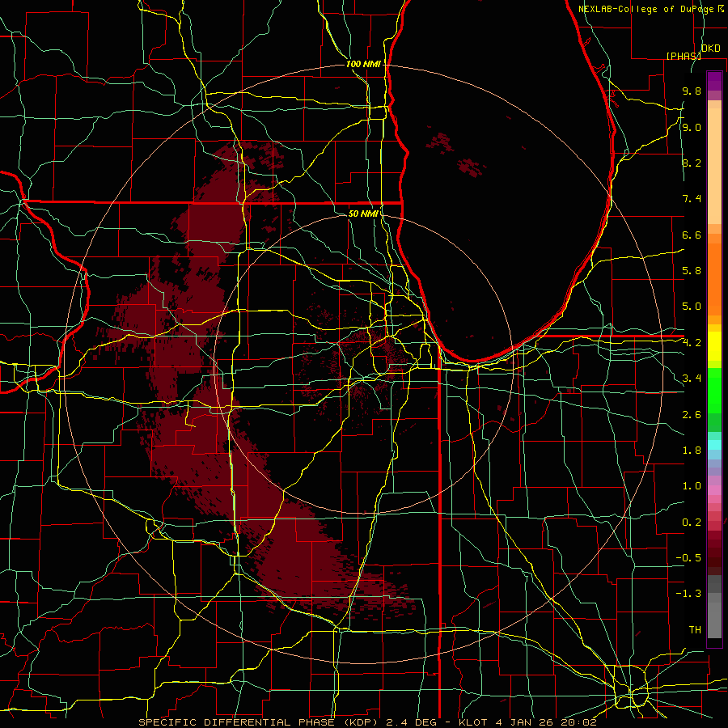Click the 6.6 value on the scale

click(692, 235)
